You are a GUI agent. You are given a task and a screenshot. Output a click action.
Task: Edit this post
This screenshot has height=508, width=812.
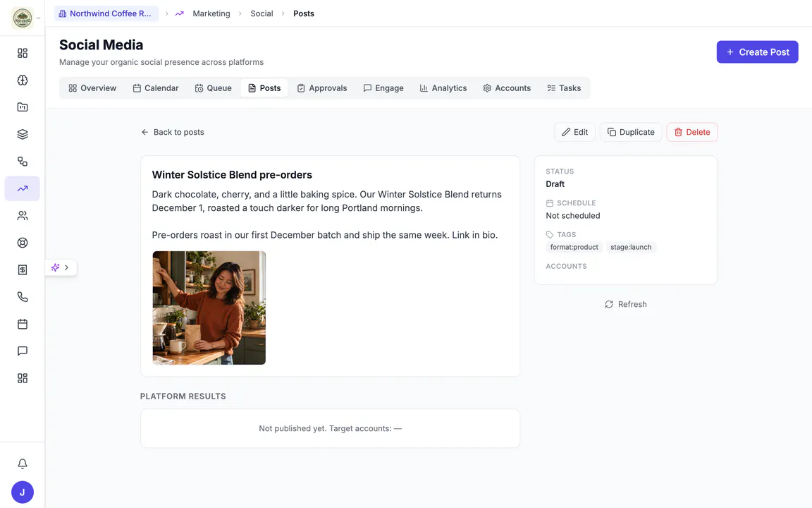(x=575, y=132)
